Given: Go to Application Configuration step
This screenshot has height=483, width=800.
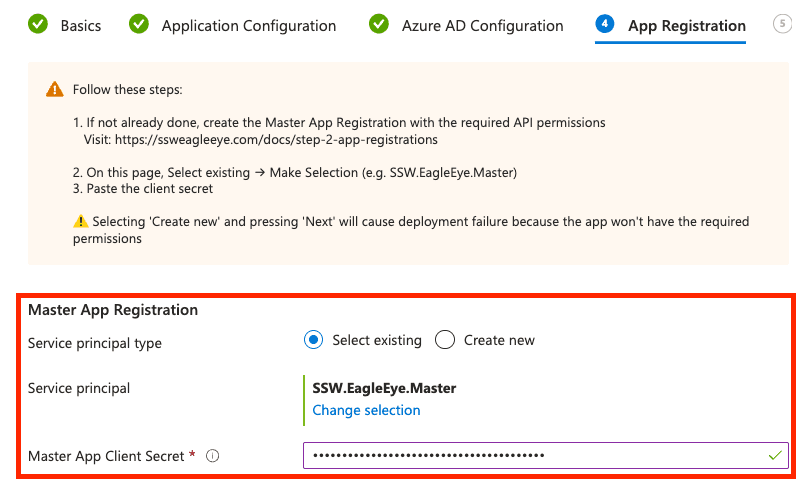Looking at the screenshot, I should coord(248,26).
